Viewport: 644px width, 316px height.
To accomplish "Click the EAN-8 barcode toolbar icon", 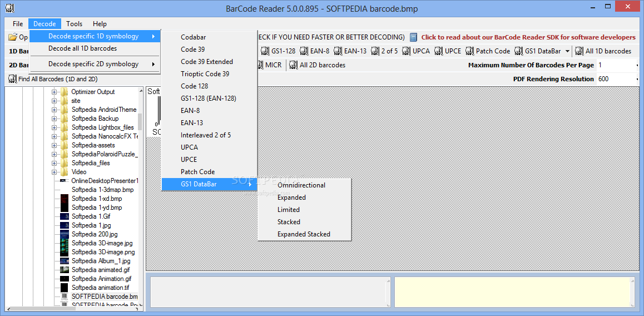I will (x=304, y=51).
